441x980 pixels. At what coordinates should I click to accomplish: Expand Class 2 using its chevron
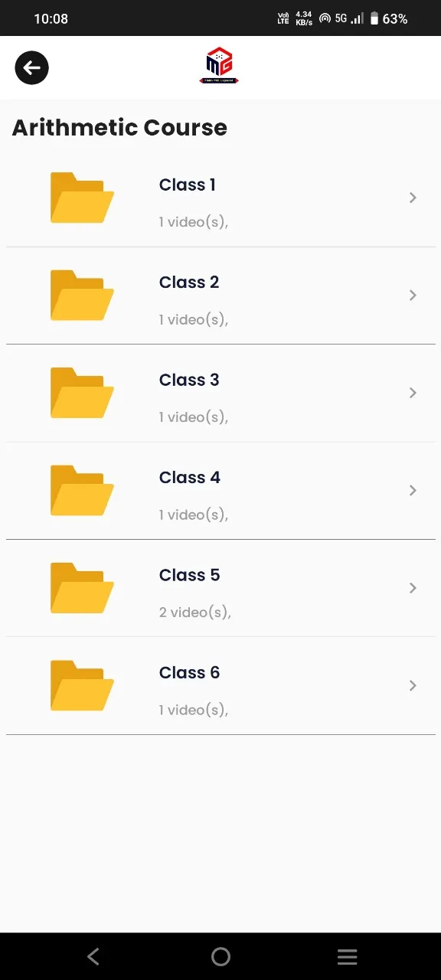[x=413, y=295]
